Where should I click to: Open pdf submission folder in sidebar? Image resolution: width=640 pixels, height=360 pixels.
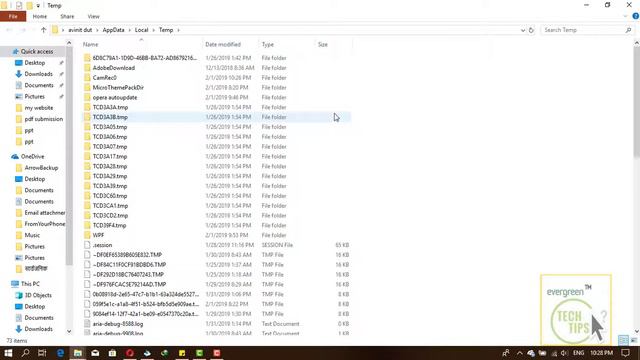coord(44,119)
